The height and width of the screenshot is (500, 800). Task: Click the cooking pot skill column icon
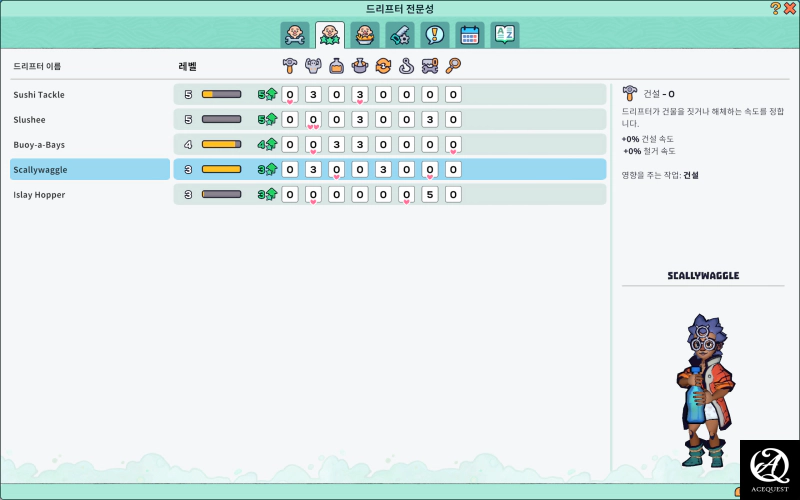360,66
